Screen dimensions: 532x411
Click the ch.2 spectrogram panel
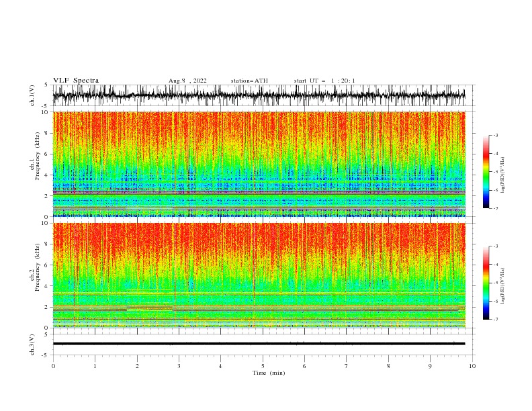pos(259,275)
